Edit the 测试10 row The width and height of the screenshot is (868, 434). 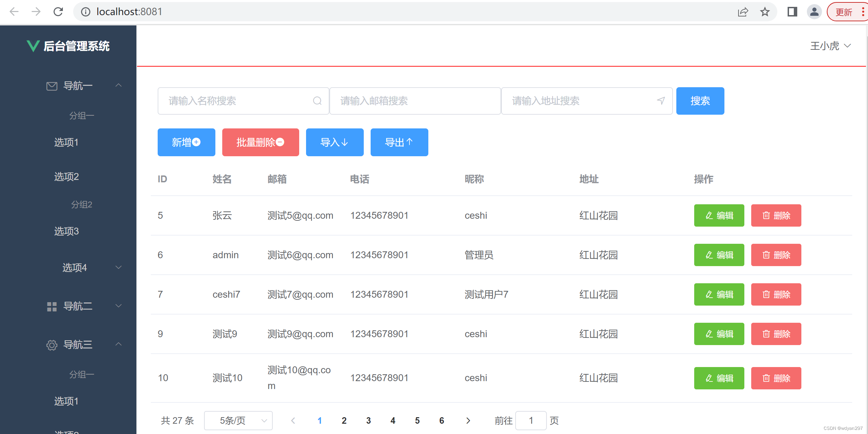pyautogui.click(x=719, y=378)
